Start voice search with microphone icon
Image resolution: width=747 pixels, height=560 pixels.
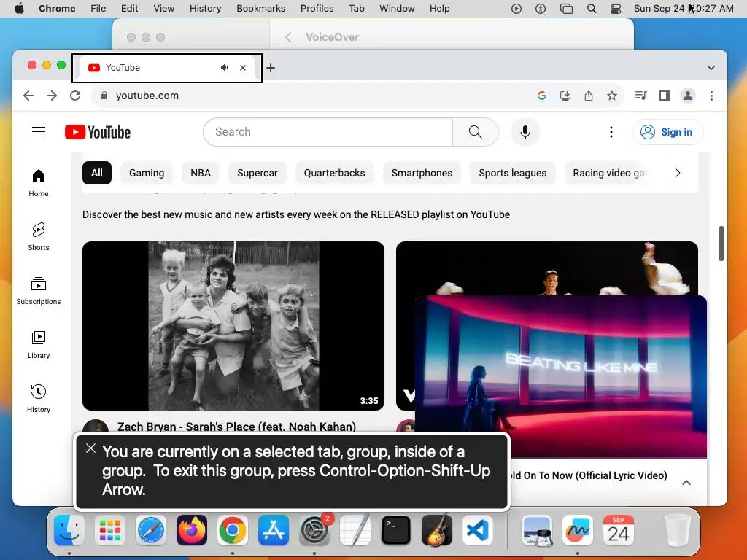click(525, 132)
